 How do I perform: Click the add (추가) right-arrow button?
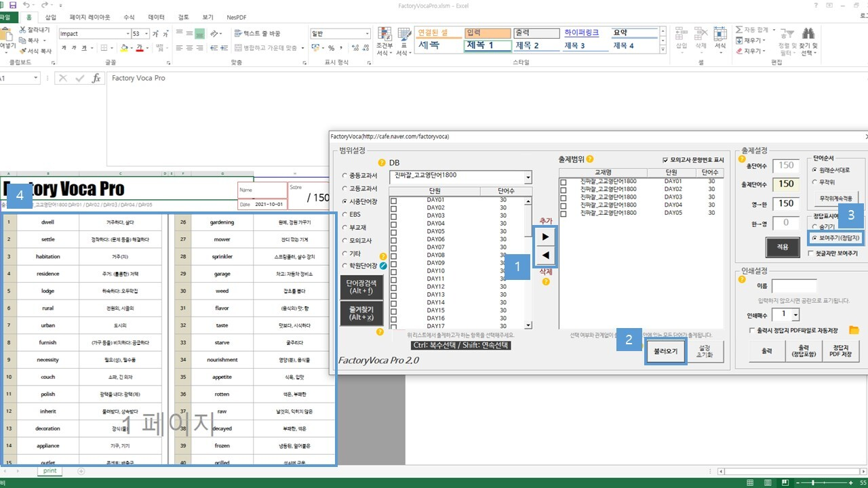545,237
